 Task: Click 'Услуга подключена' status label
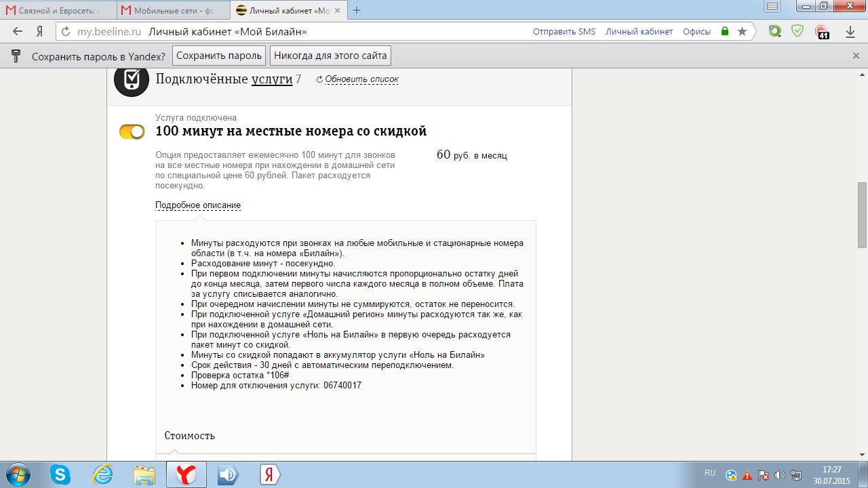(196, 118)
